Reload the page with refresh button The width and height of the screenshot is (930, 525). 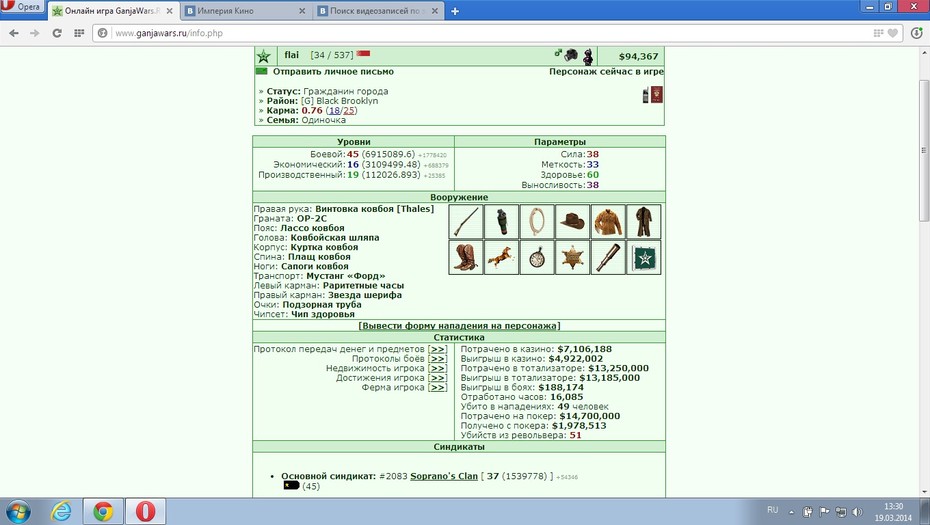coord(57,33)
